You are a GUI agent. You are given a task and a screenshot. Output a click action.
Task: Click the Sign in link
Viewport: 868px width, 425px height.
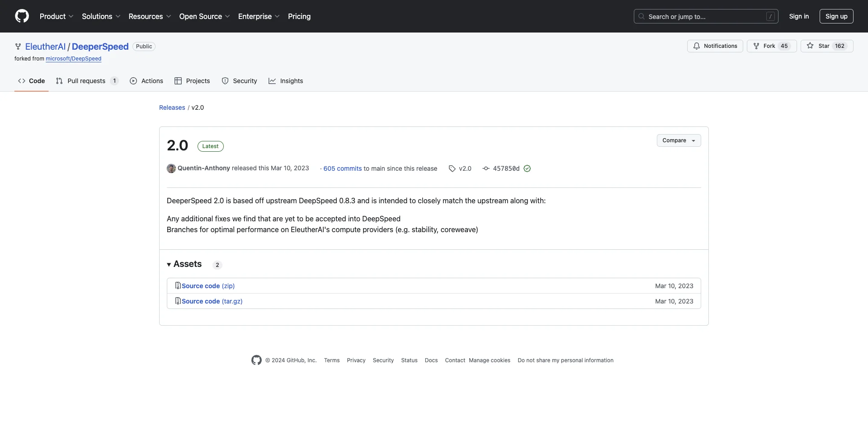tap(799, 16)
